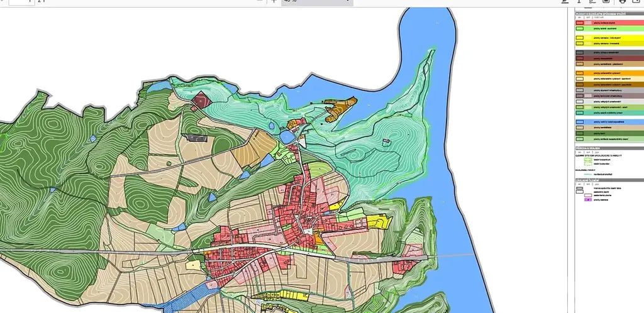
Task: Save the PDF using the download icon
Action: (636, 2)
